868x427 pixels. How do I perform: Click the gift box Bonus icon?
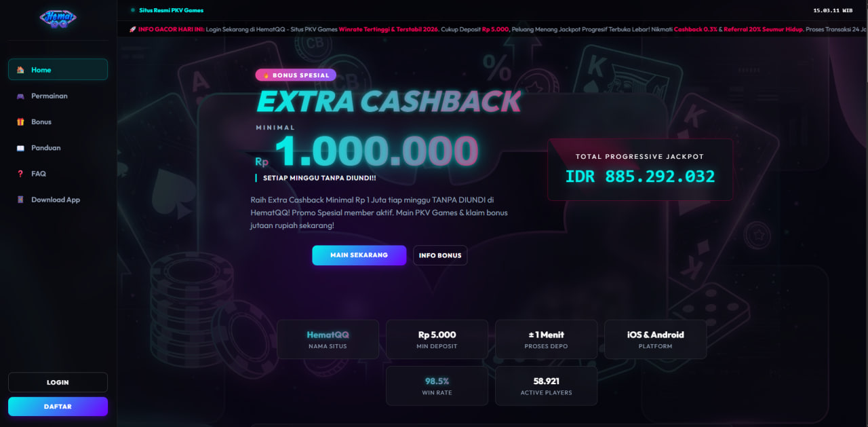point(20,122)
